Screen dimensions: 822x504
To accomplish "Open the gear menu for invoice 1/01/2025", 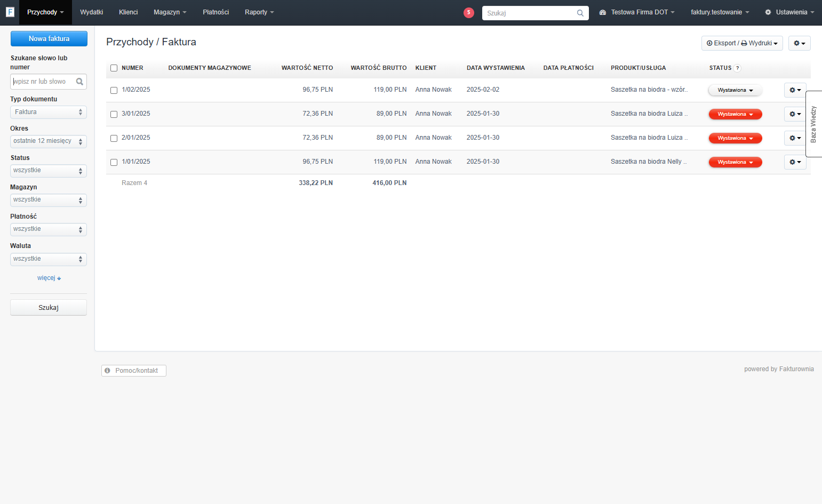I will 795,162.
